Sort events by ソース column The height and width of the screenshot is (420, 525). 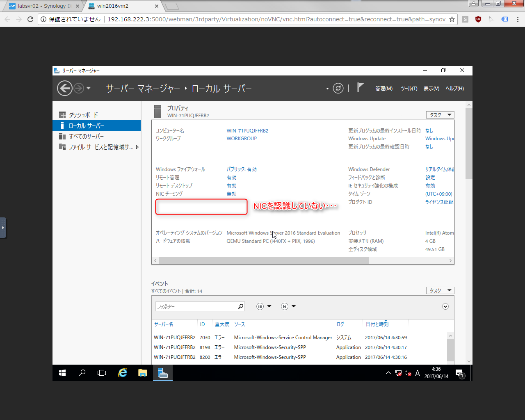[x=240, y=324]
